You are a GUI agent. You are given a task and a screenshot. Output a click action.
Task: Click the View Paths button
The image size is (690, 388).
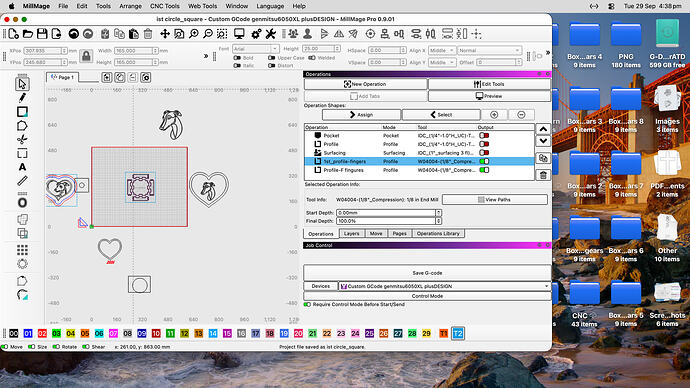(495, 200)
